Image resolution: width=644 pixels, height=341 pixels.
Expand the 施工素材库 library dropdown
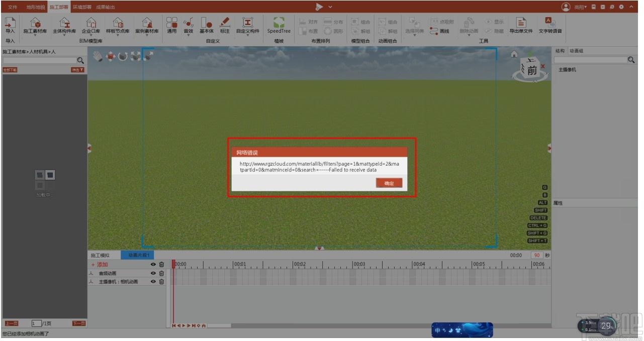(x=35, y=36)
